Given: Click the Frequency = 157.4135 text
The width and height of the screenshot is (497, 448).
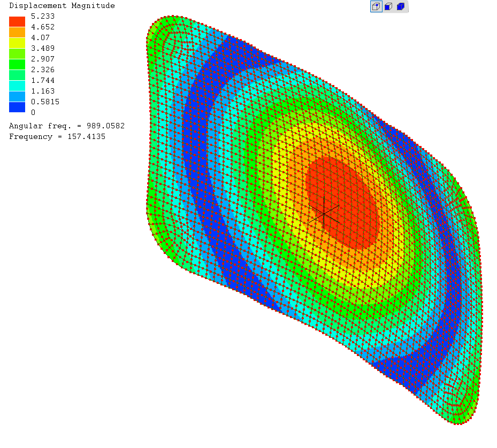Looking at the screenshot, I should (x=57, y=136).
